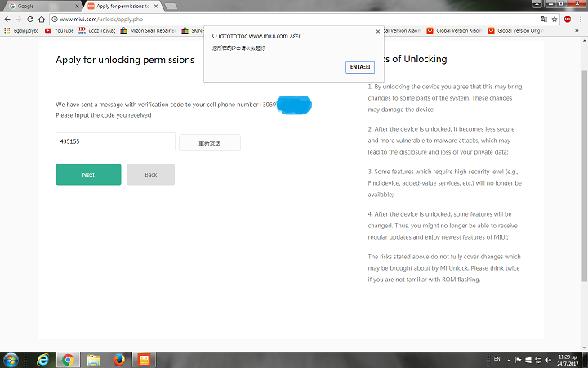Open the Windows Start menu
Screen dimensions: 588x368
click(x=11, y=360)
